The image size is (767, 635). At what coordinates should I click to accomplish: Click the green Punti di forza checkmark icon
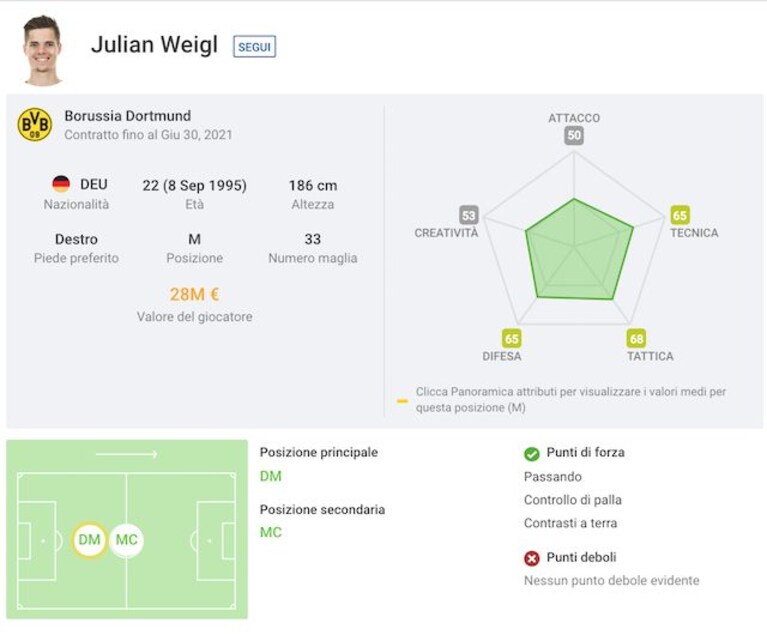532,454
